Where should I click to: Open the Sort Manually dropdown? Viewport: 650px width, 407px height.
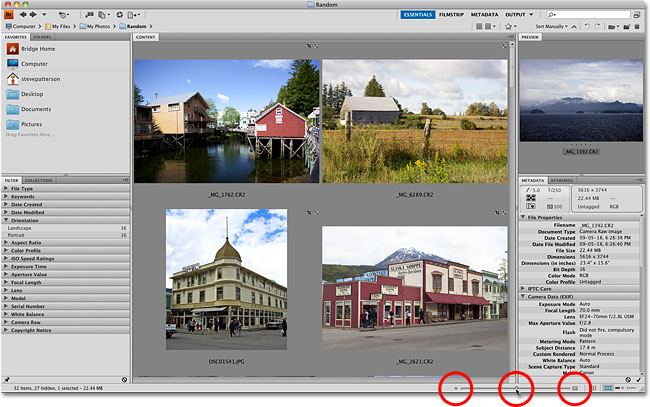[x=551, y=26]
